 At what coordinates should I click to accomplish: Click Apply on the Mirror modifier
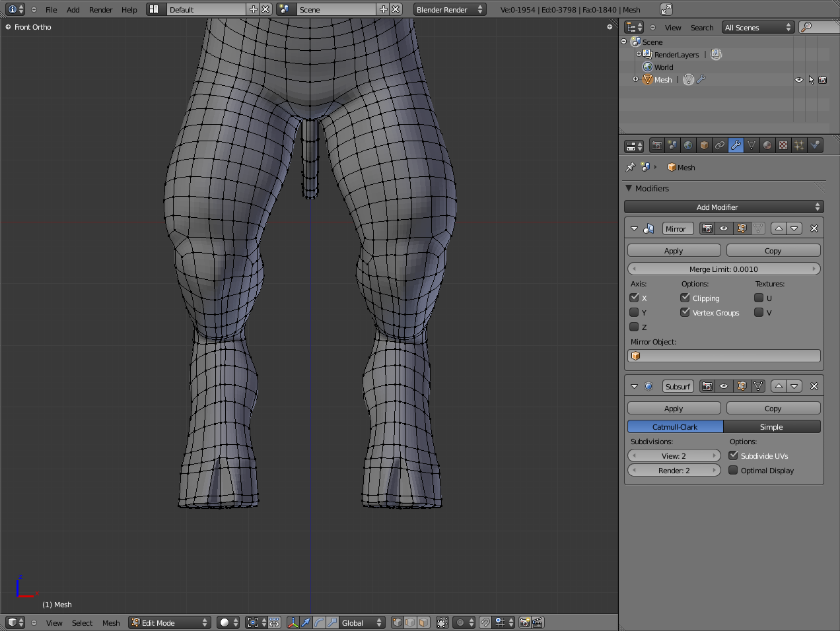tap(674, 251)
